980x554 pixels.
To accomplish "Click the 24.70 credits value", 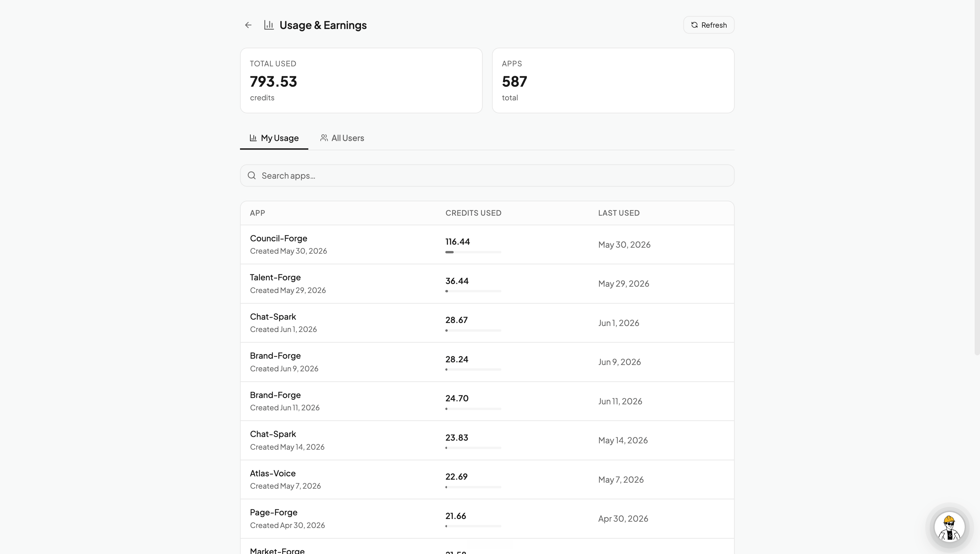I will 457,398.
